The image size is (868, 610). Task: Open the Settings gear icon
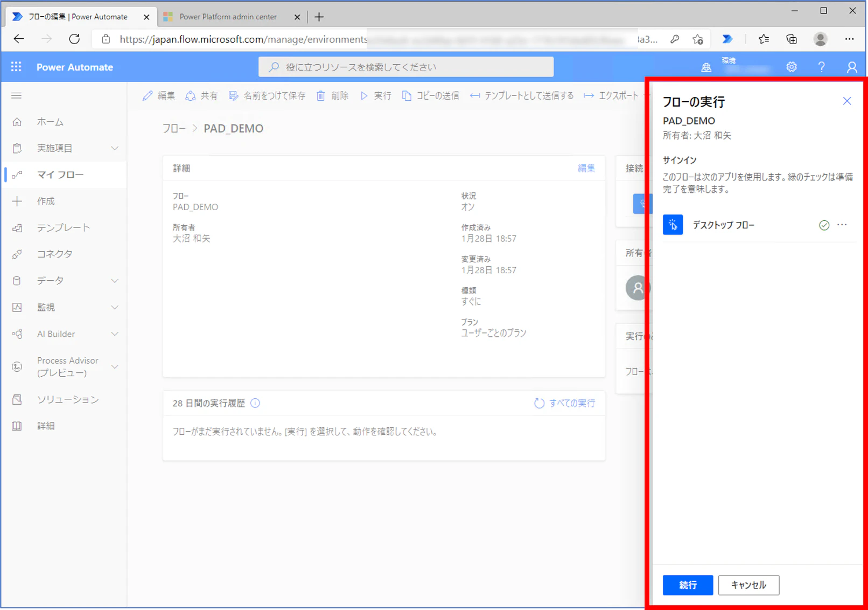pyautogui.click(x=791, y=67)
